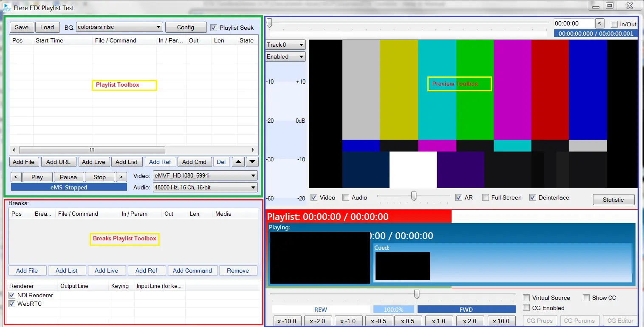
Task: Enable the Virtual Source checkbox
Action: [x=526, y=298]
